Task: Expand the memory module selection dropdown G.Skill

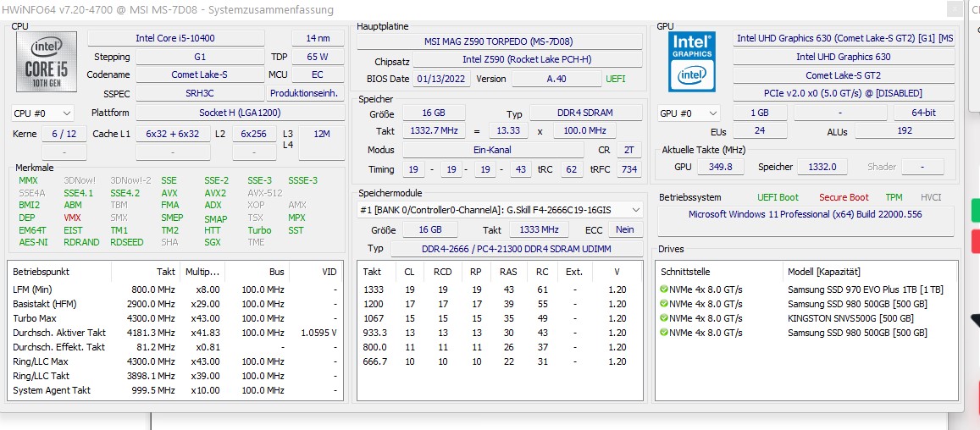Action: point(500,210)
